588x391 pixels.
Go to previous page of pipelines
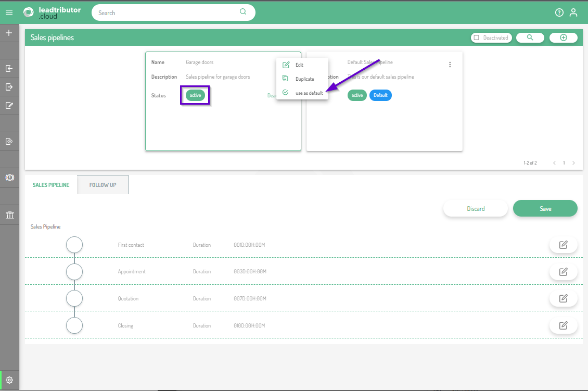click(x=554, y=163)
